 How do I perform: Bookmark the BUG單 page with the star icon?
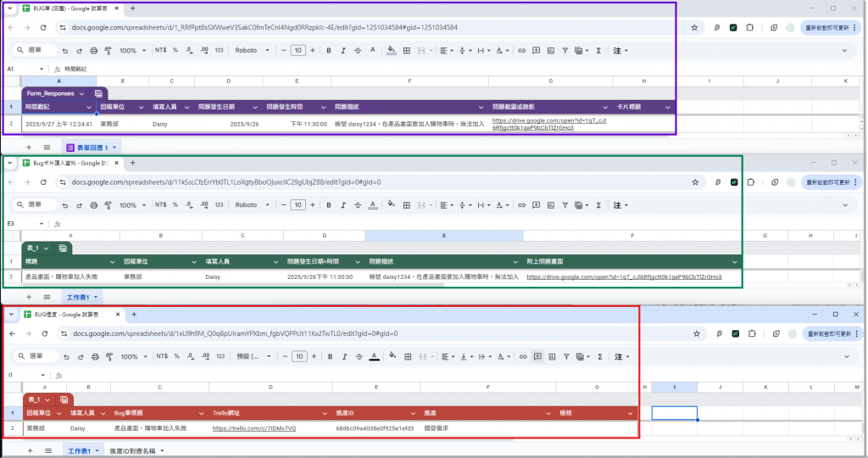[x=694, y=27]
